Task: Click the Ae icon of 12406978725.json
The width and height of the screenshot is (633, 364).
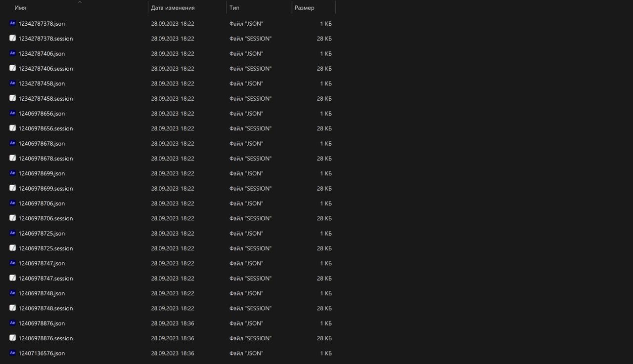Action: click(x=12, y=233)
